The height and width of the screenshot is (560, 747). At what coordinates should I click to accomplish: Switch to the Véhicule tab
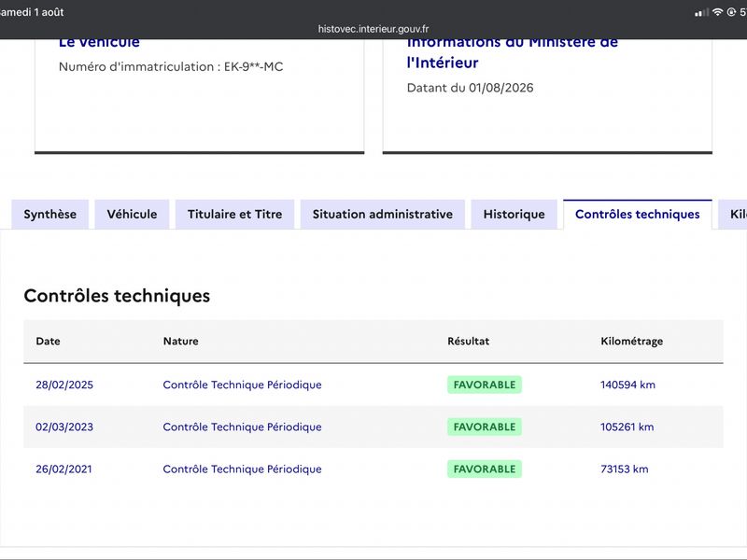click(132, 215)
